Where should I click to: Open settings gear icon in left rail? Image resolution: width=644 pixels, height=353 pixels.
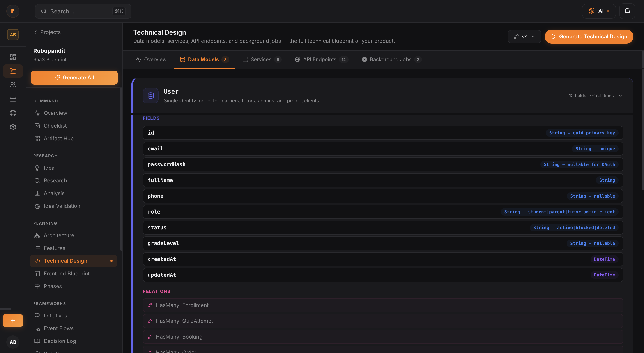click(x=13, y=127)
